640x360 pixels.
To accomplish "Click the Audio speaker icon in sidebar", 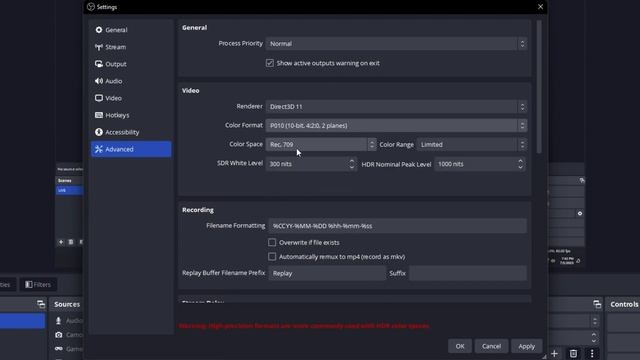I will pyautogui.click(x=99, y=81).
